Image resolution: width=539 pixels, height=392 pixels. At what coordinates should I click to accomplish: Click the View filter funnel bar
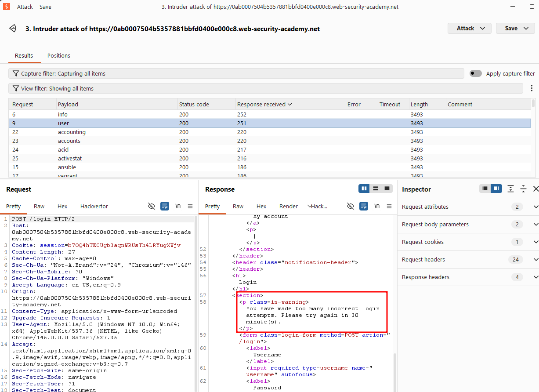click(x=266, y=88)
